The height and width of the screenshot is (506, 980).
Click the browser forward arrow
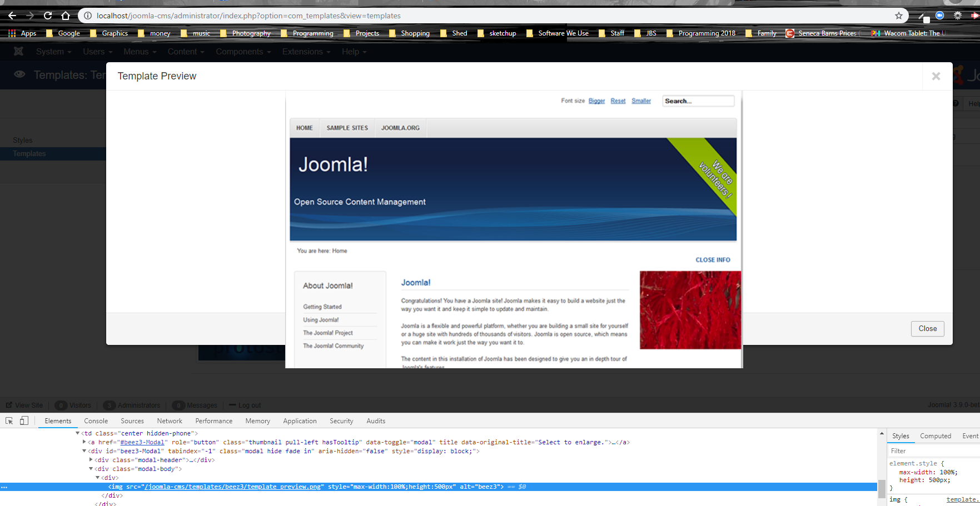point(30,16)
